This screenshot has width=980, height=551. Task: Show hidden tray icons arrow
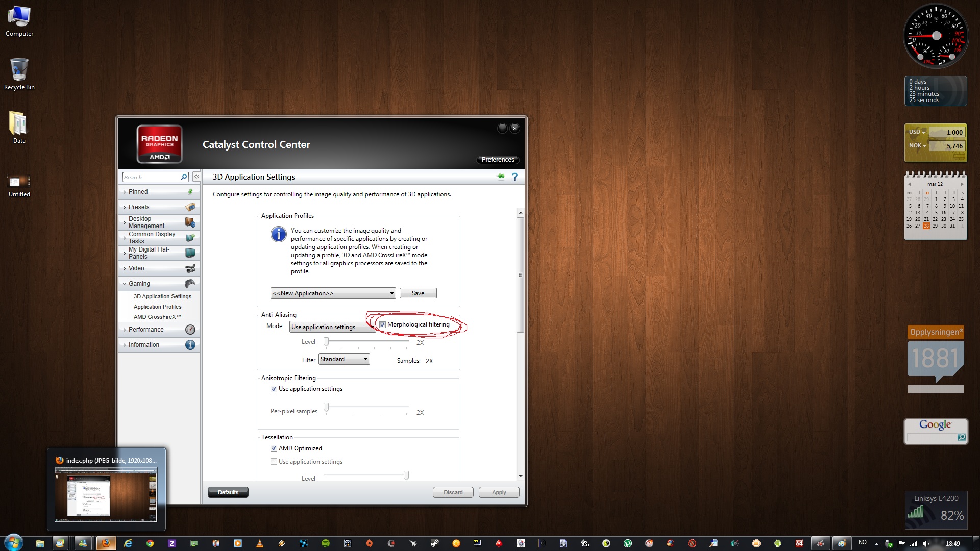tap(876, 544)
